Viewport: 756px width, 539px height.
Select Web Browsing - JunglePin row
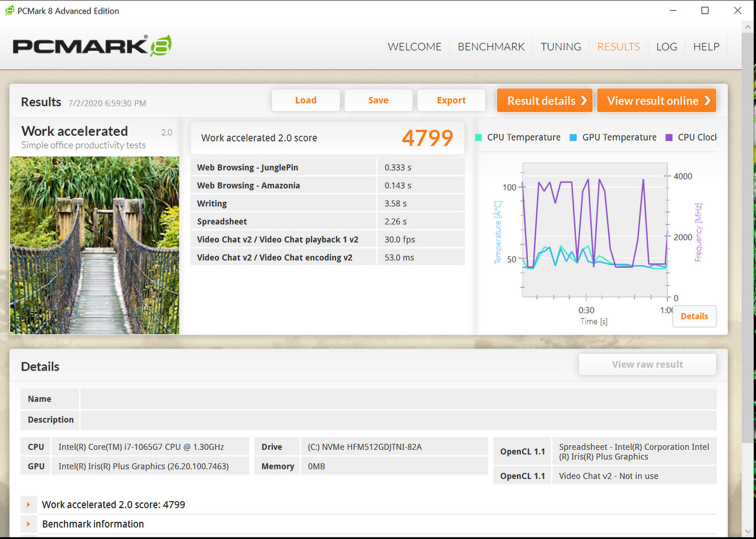(328, 168)
